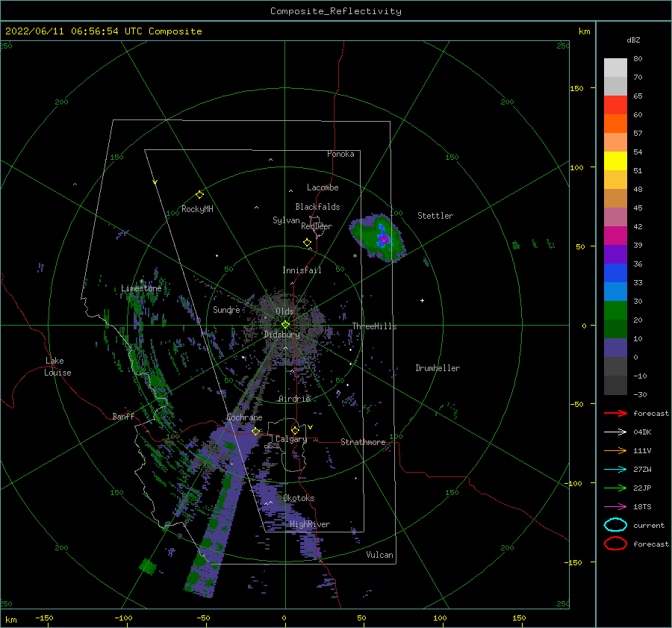Pick the magenta 39-42 dBZ swatch

(x=615, y=235)
